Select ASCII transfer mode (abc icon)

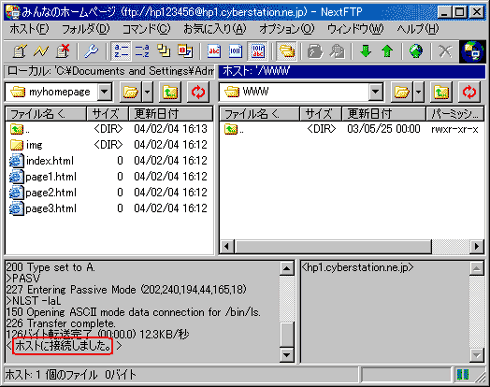[214, 51]
